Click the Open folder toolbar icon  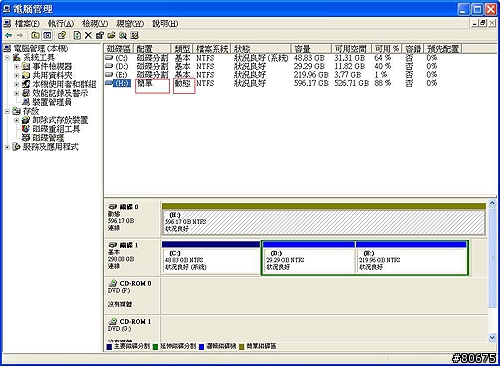click(111, 35)
